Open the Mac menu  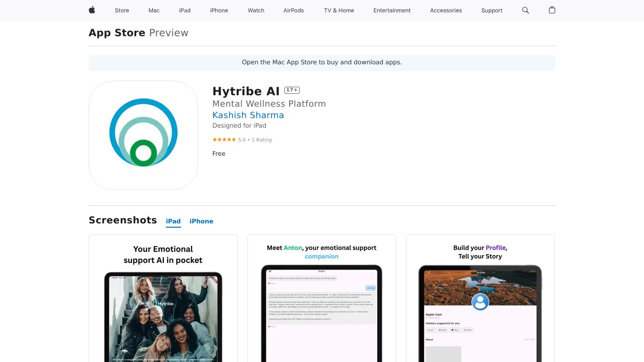(154, 10)
